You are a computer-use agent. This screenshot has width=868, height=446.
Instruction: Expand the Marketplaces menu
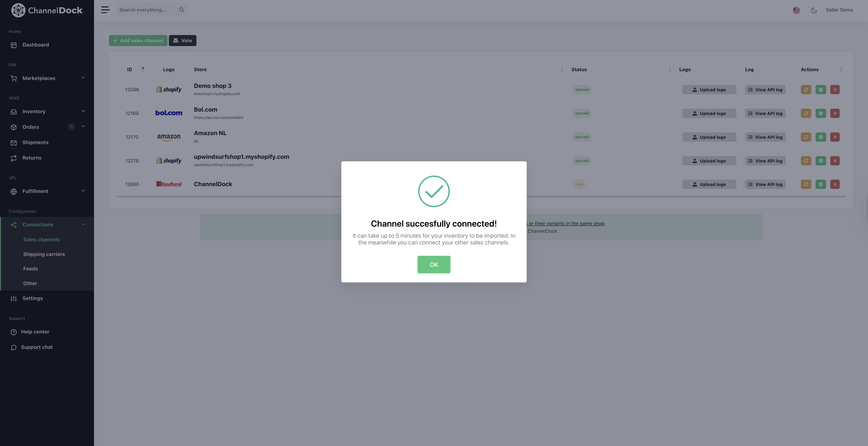(47, 78)
